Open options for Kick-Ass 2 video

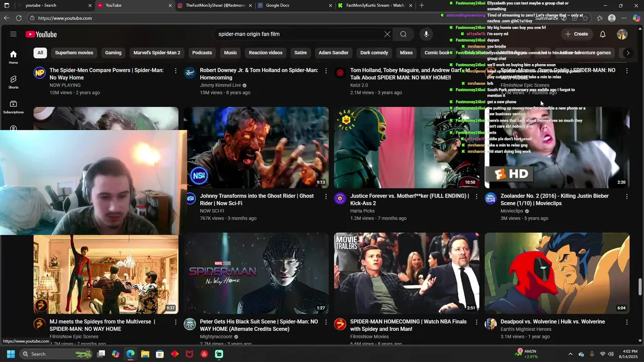pos(476,197)
